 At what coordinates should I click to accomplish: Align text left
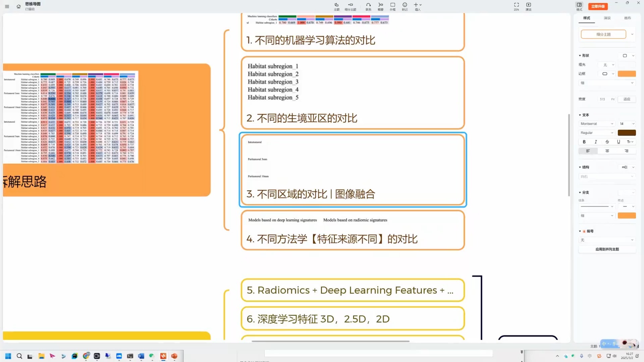click(588, 151)
